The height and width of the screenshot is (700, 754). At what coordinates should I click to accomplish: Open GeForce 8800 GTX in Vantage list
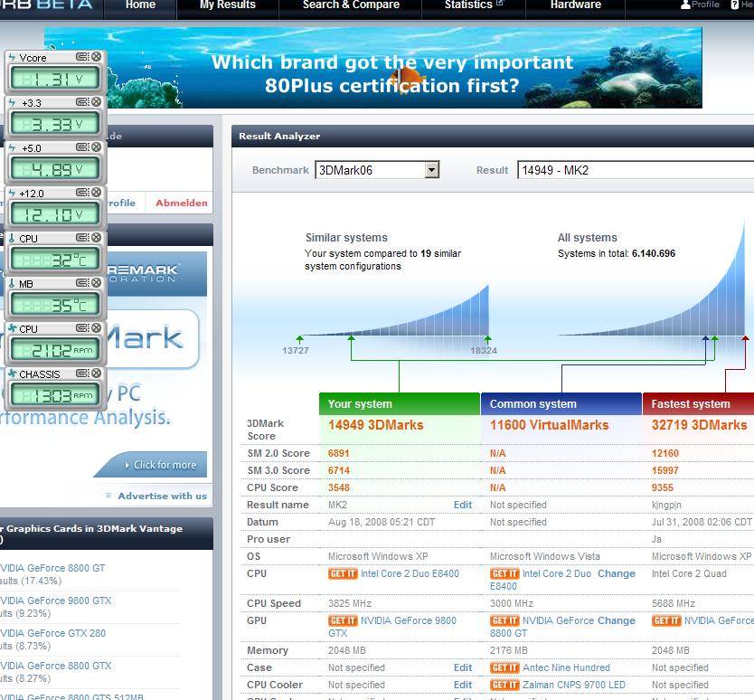coord(55,666)
